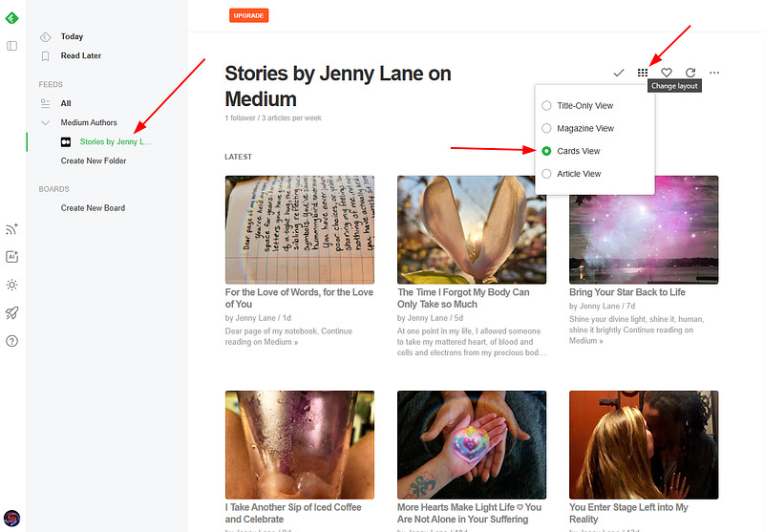This screenshot has height=532, width=764.
Task: Click 'by Jenny Lane / 7d' byline
Action: click(603, 306)
